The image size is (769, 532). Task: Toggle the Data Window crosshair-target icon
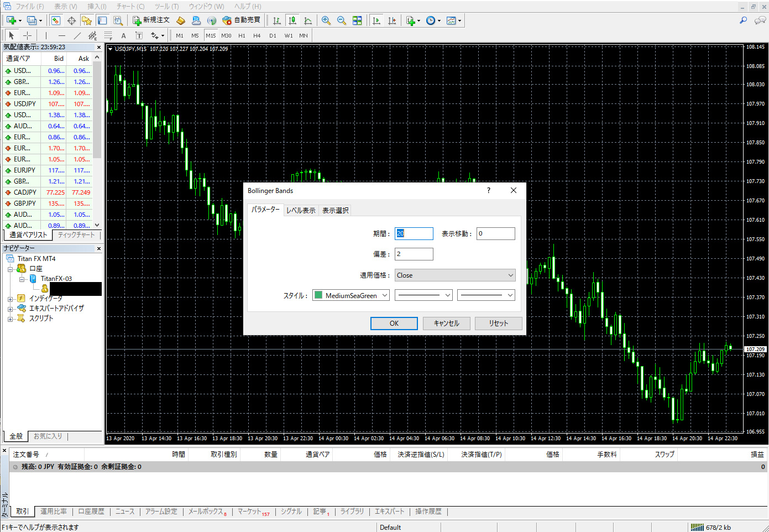pos(71,20)
